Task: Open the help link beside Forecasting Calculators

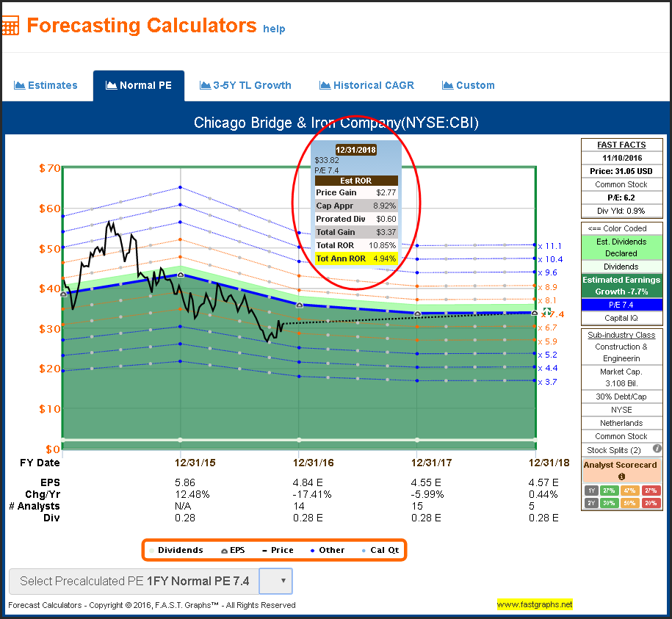Action: pyautogui.click(x=274, y=29)
